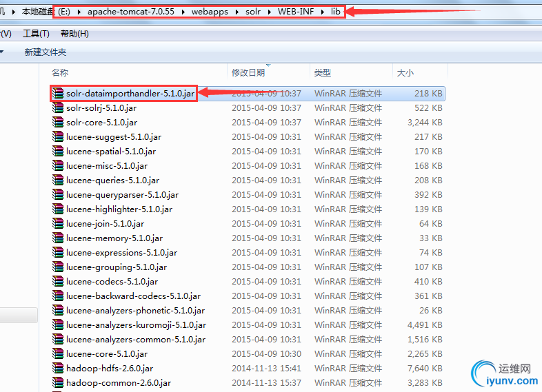The image size is (542, 392).
Task: Click the lucene-backward-codecs-5.1.0.jar archive icon
Action: (58, 296)
